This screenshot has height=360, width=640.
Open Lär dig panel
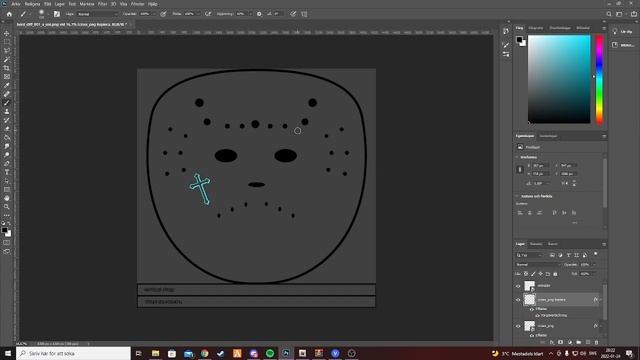click(x=622, y=31)
